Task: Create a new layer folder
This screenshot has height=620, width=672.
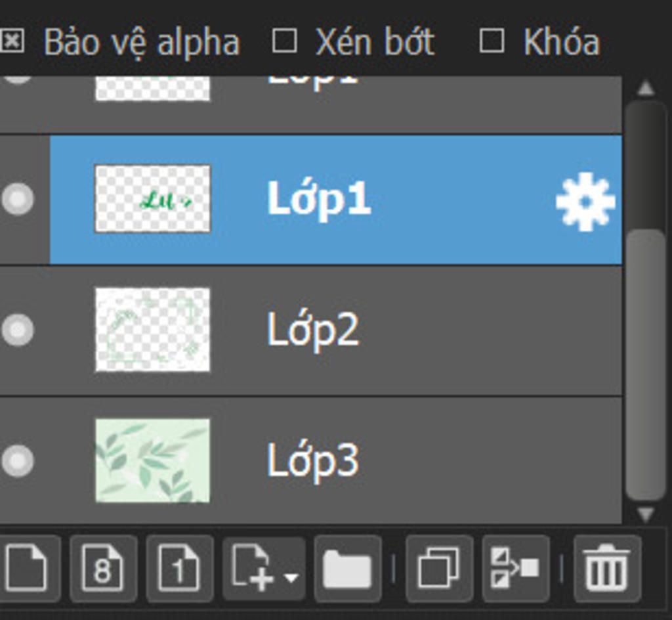Action: (348, 569)
